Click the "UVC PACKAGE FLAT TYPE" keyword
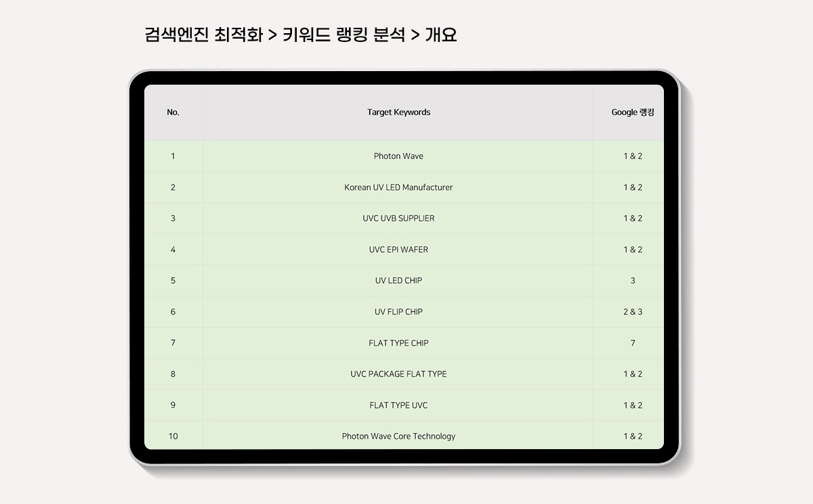The width and height of the screenshot is (813, 504). click(x=398, y=374)
